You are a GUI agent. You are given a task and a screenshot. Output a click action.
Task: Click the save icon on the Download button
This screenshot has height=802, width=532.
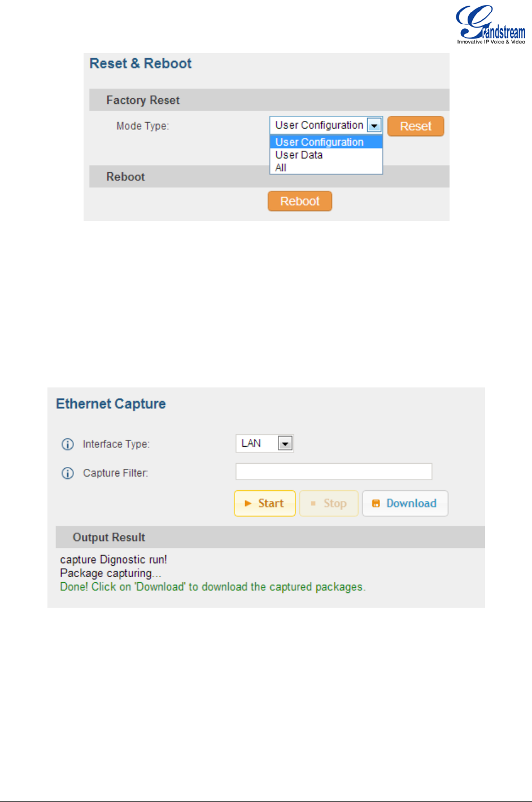376,503
